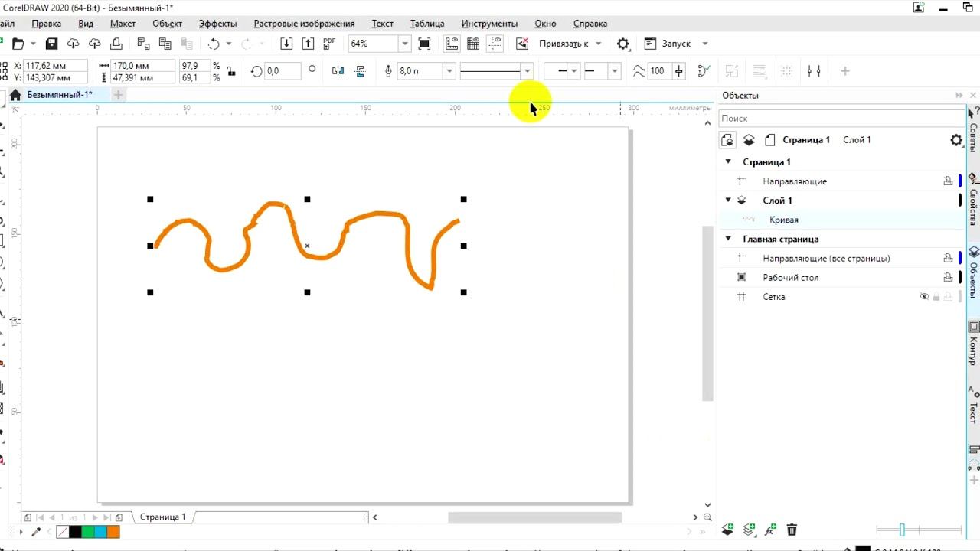This screenshot has height=551, width=980.
Task: Open the start arrowhead dropdown
Action: pos(574,71)
